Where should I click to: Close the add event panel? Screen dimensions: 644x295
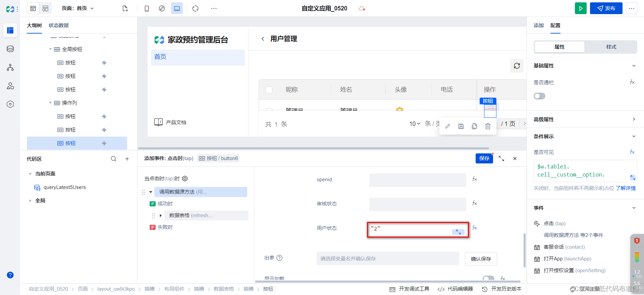click(515, 158)
